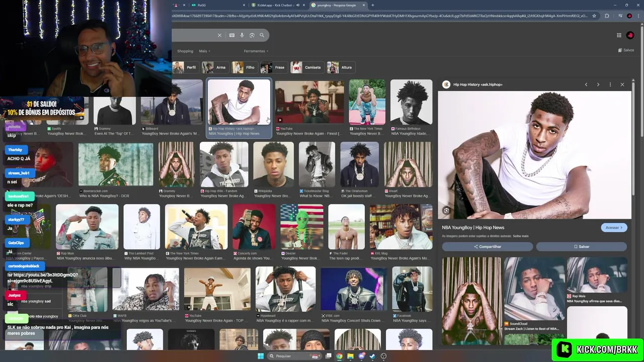Viewport: 644px width, 362px height.
Task: Expand the Mais dropdown
Action: point(204,51)
